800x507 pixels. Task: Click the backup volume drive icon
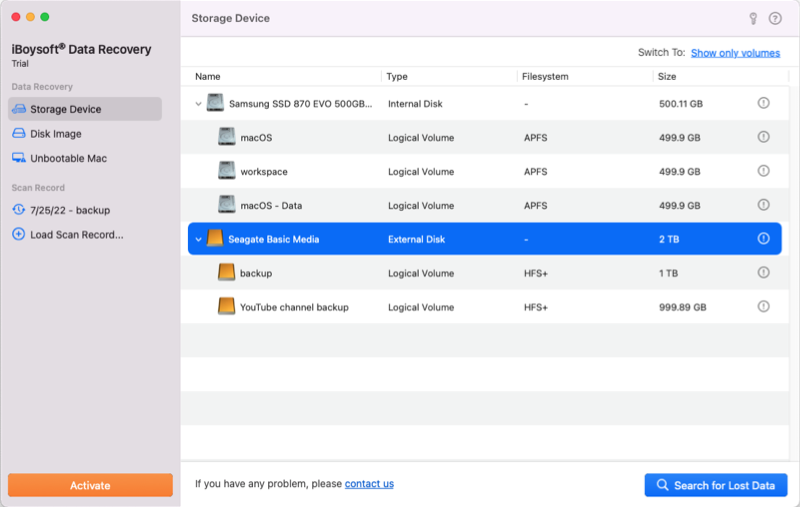click(x=226, y=273)
